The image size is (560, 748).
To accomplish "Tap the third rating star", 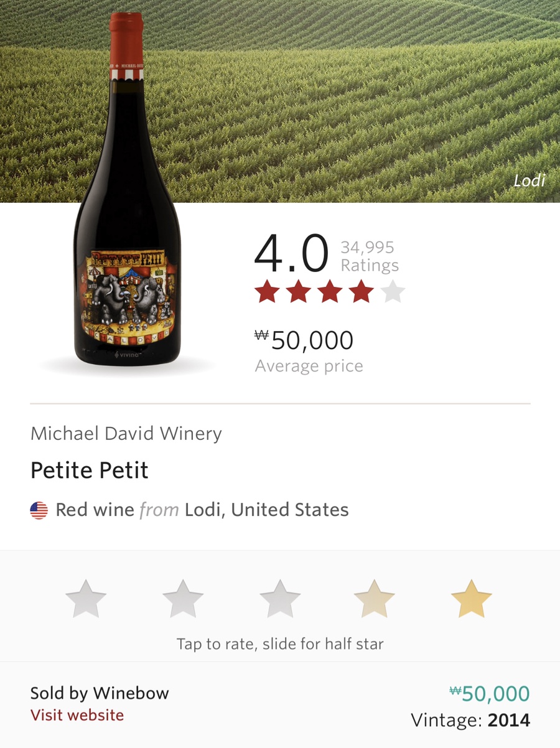I will (280, 599).
